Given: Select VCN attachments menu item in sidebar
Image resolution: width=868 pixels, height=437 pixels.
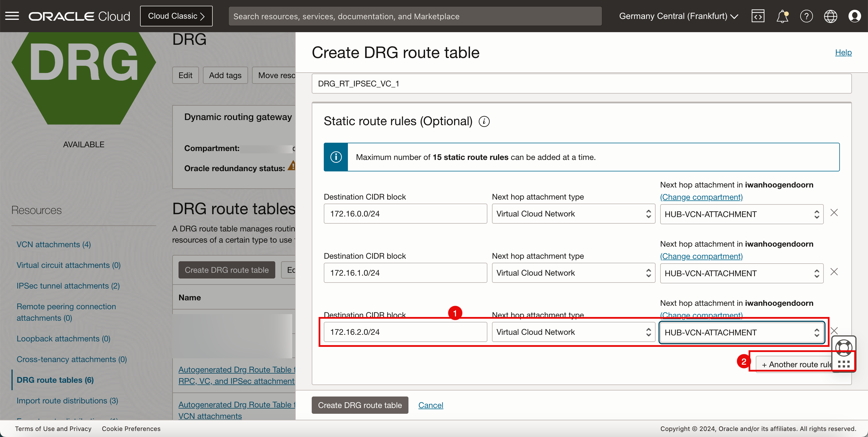Looking at the screenshot, I should 55,243.
